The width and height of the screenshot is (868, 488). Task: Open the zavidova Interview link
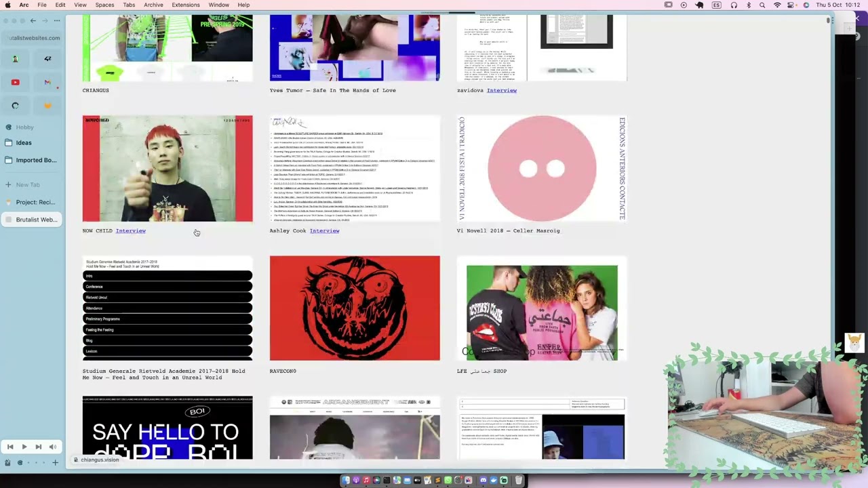[x=502, y=90]
